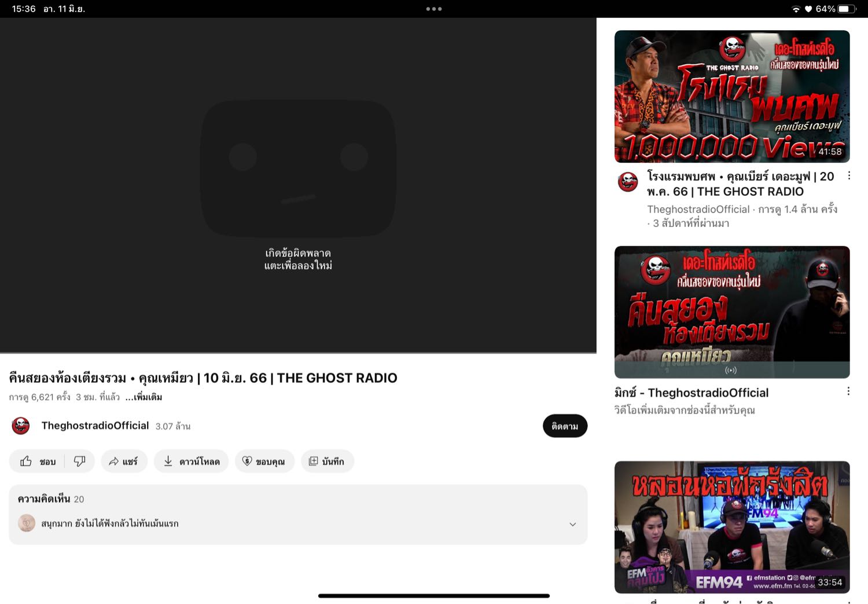Tap the Wi-Fi status icon
Viewport: 868px width, 604px height.
tap(796, 9)
